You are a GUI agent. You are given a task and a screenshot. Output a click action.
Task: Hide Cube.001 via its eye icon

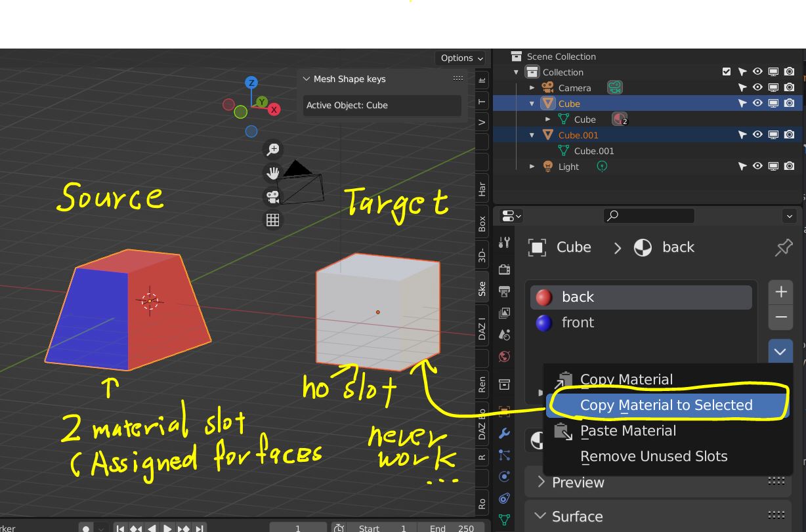point(757,134)
